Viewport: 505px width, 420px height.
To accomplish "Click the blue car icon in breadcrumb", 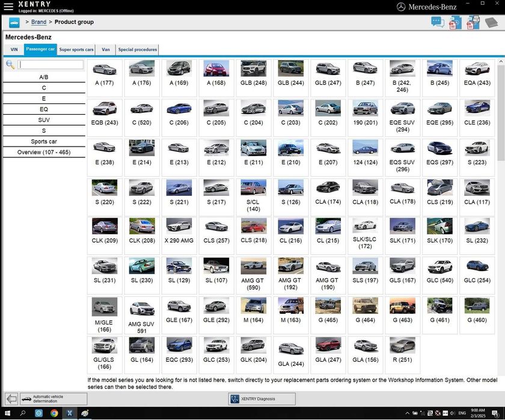I will [14, 22].
